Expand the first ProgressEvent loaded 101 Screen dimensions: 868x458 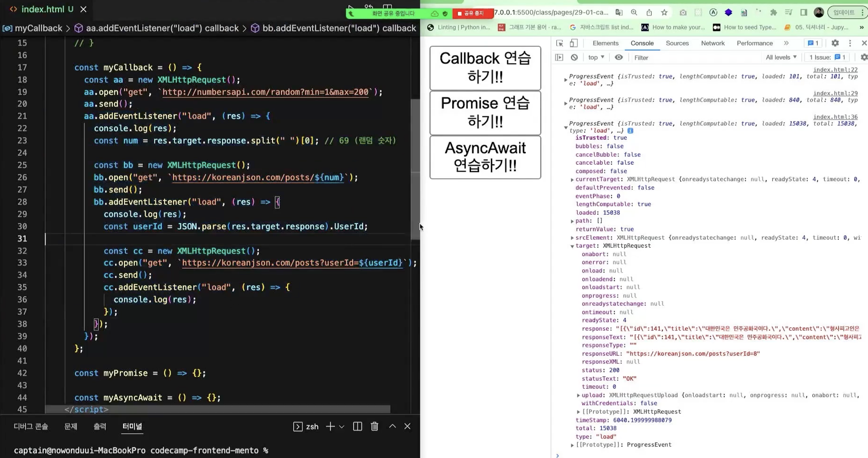(565, 80)
